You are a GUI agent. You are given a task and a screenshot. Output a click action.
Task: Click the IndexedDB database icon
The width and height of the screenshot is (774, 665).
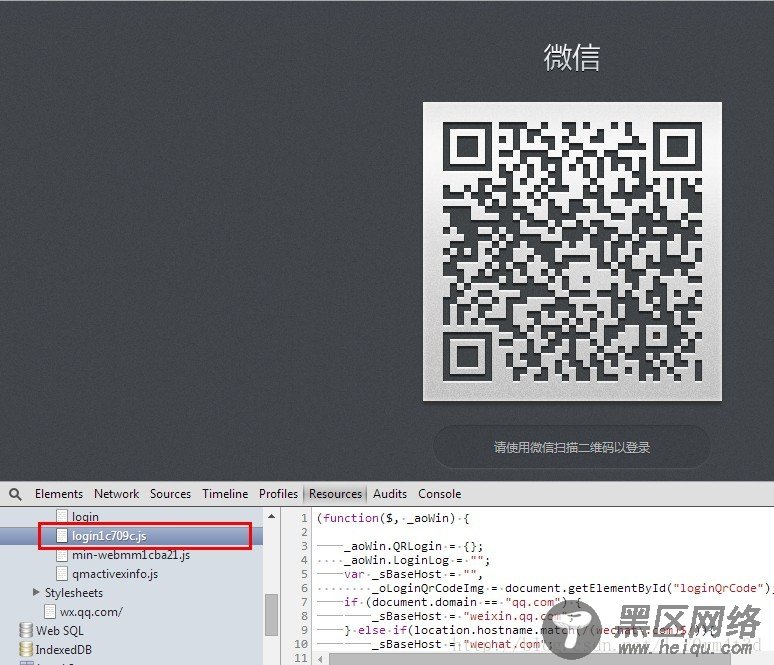(26, 649)
